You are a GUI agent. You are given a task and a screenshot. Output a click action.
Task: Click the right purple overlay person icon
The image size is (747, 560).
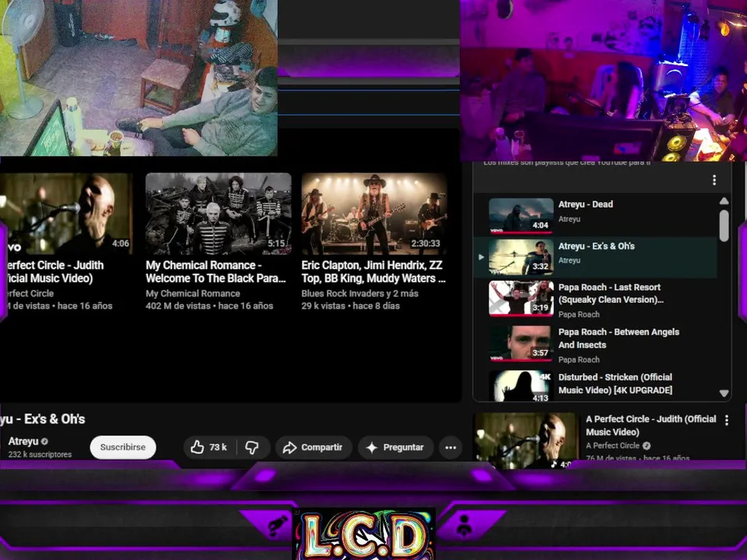click(x=464, y=525)
